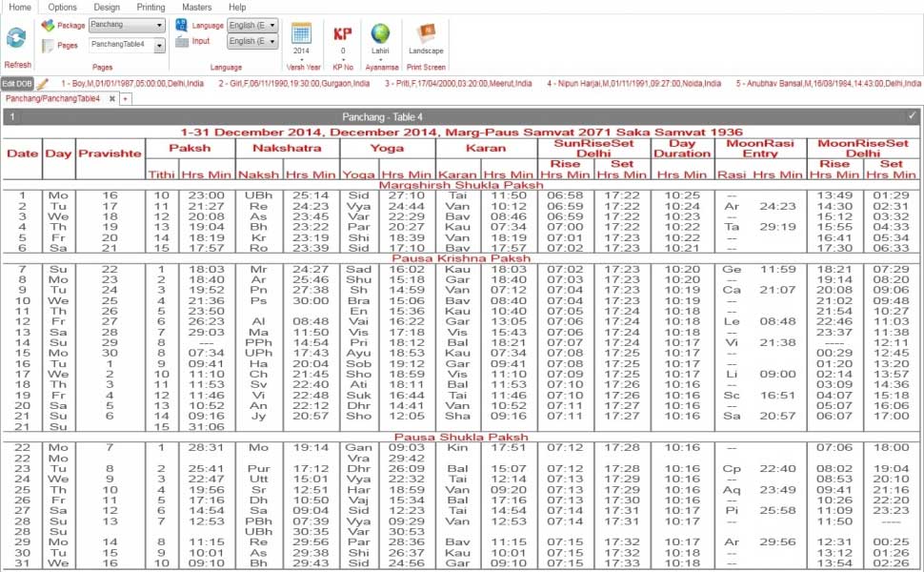Image resolution: width=924 pixels, height=572 pixels.
Task: Click the Pausa Krishna Paksh heading
Action: pos(461,258)
